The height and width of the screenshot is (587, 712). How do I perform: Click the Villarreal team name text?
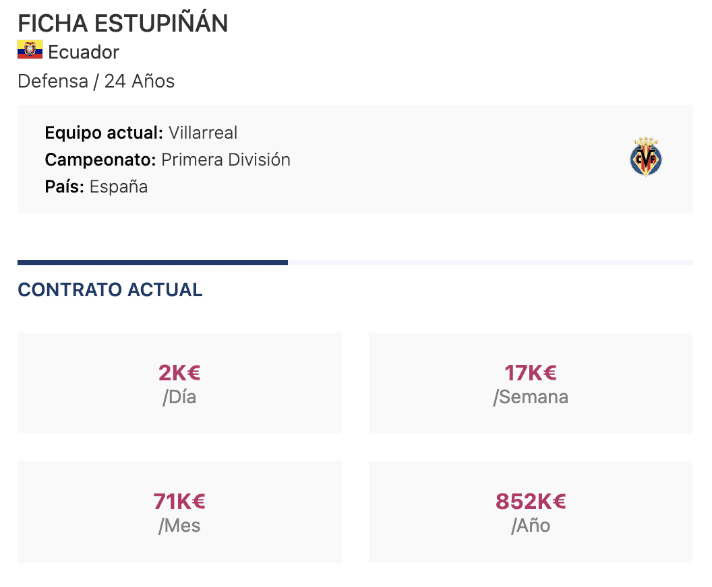point(203,133)
